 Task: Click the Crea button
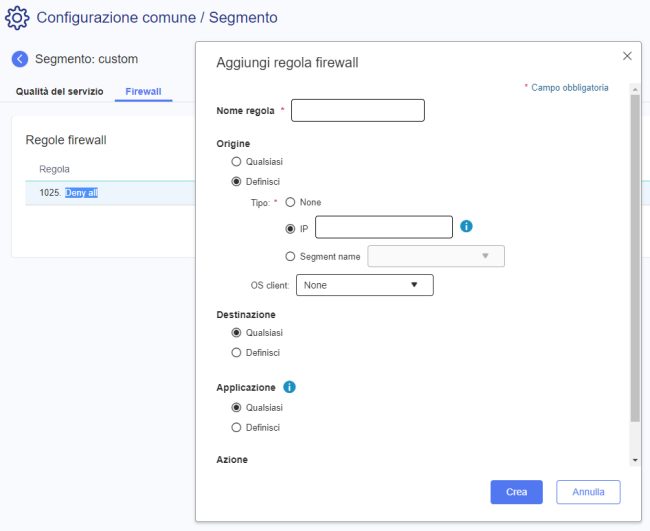point(516,492)
